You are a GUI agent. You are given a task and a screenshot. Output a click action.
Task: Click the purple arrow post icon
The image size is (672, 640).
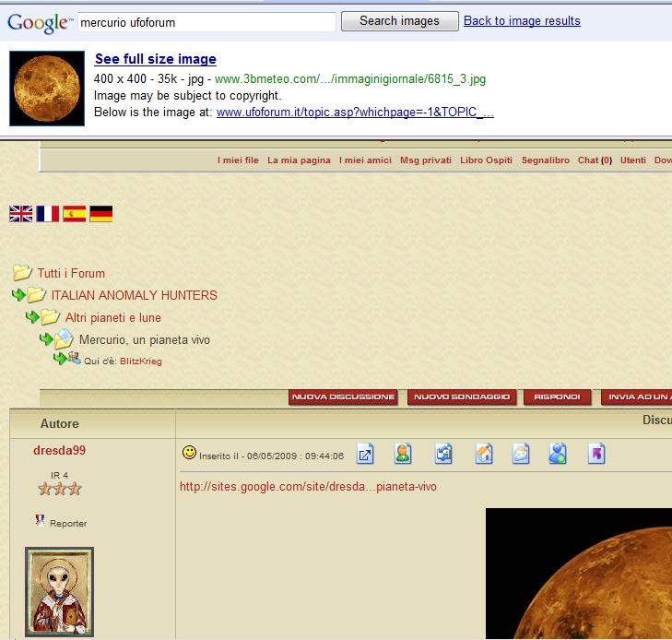click(596, 454)
